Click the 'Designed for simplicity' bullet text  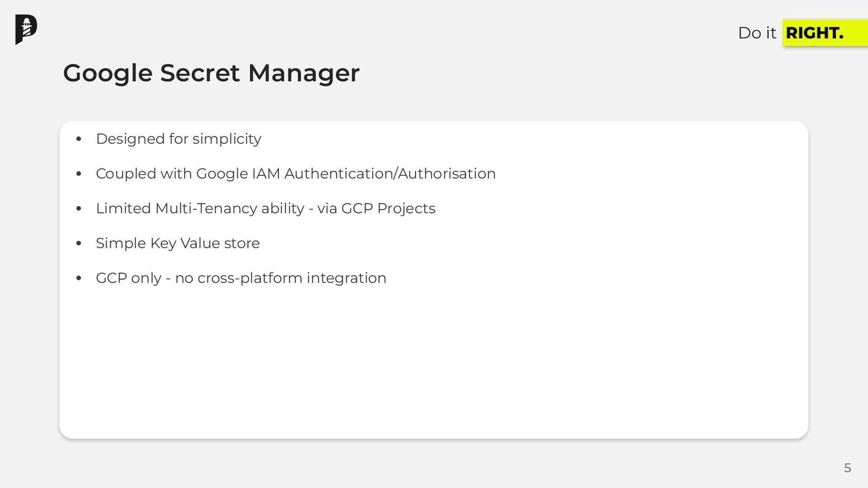click(179, 139)
